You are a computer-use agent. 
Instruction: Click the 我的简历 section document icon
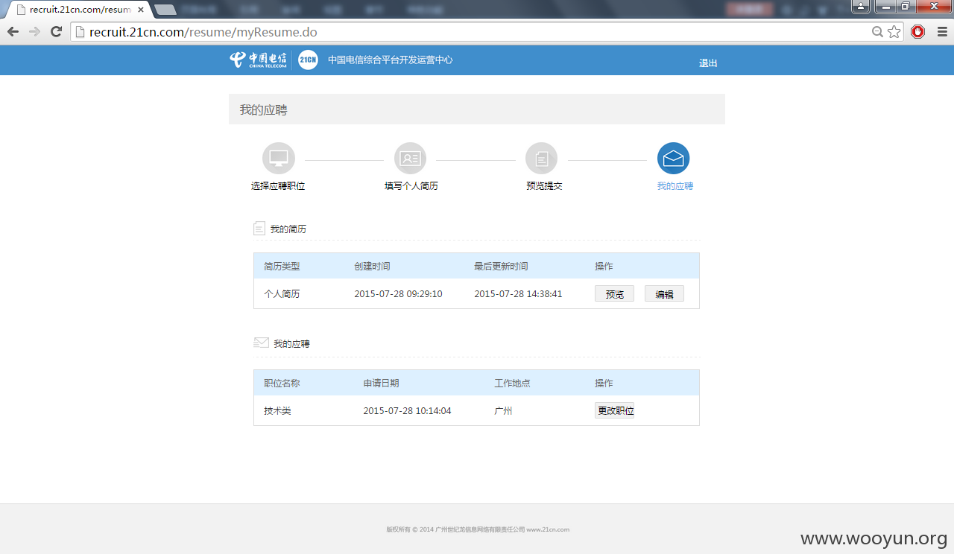coord(259,229)
